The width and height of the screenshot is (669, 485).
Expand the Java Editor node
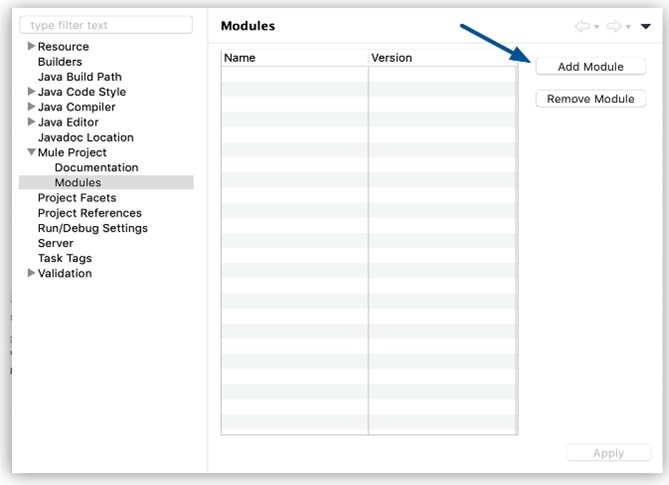(x=31, y=122)
